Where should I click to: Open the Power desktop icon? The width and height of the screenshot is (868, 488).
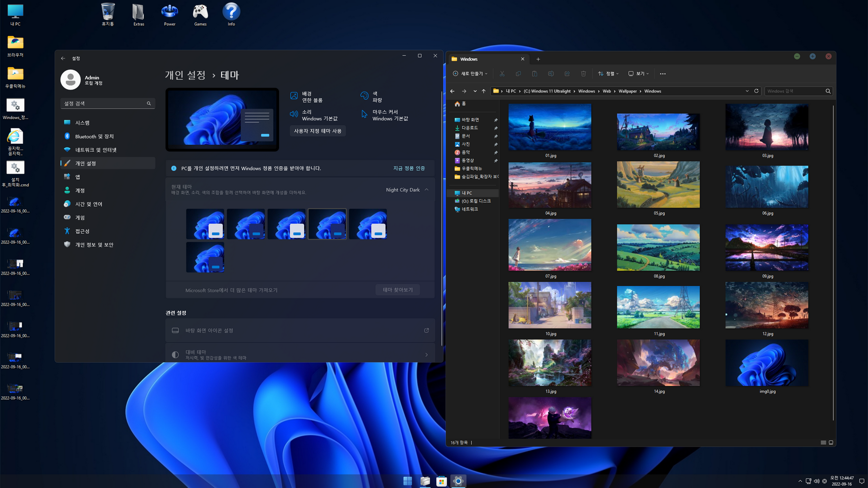point(170,15)
